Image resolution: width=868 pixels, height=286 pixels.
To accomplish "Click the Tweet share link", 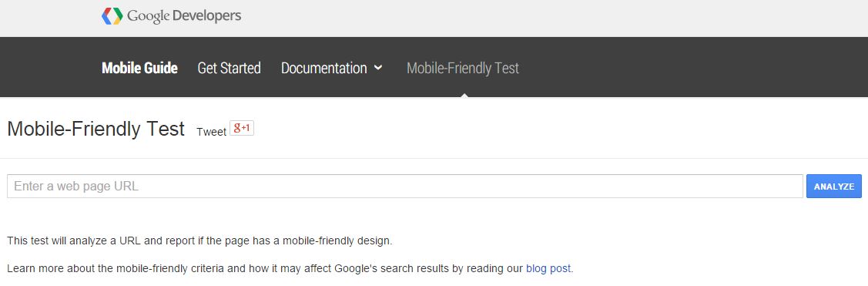I will pos(212,132).
